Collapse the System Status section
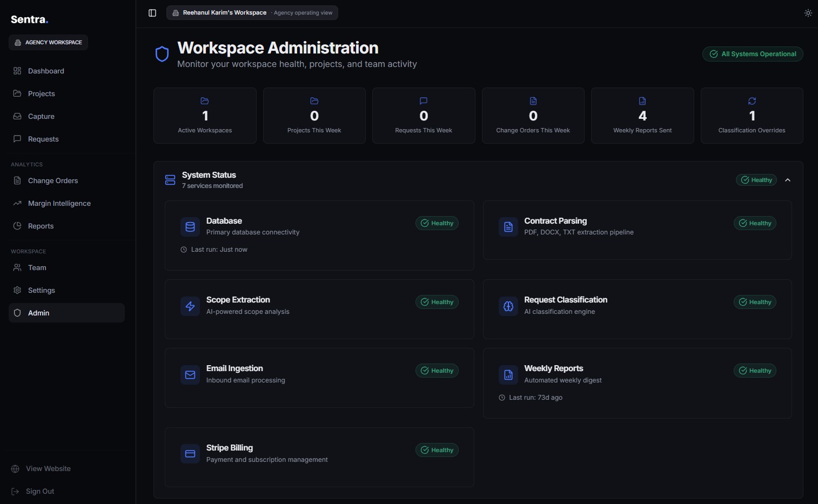This screenshot has width=818, height=504. [x=788, y=180]
